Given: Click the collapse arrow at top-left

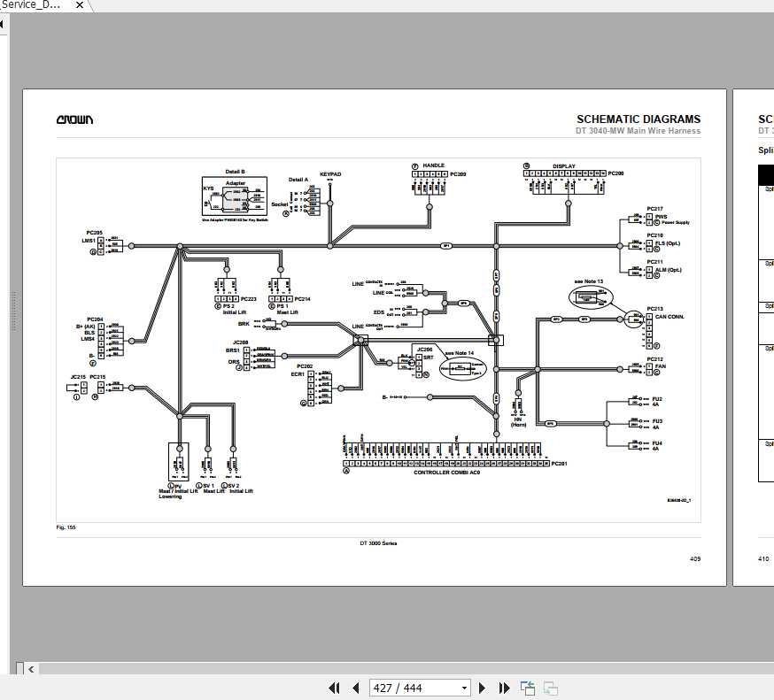Looking at the screenshot, I should (x=3, y=23).
